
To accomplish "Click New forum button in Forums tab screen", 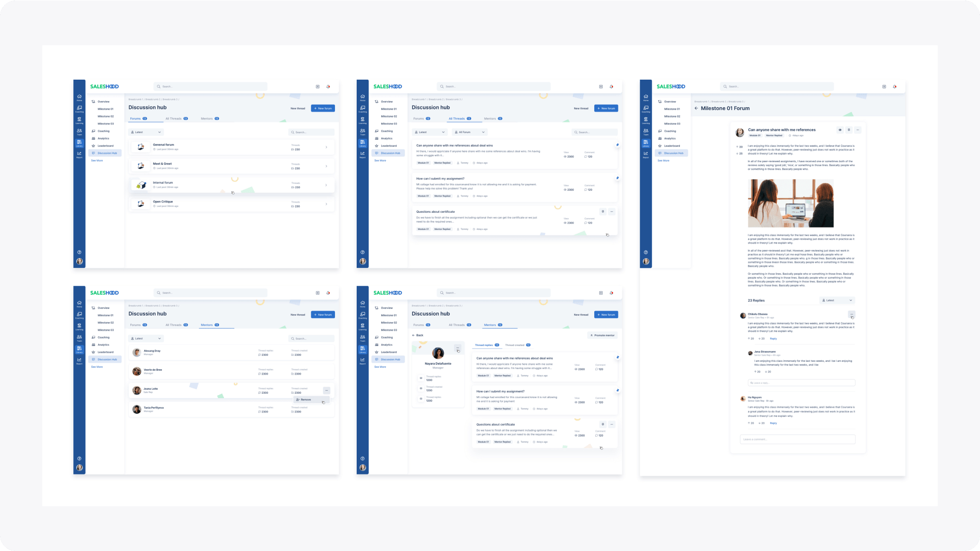I will coord(323,108).
